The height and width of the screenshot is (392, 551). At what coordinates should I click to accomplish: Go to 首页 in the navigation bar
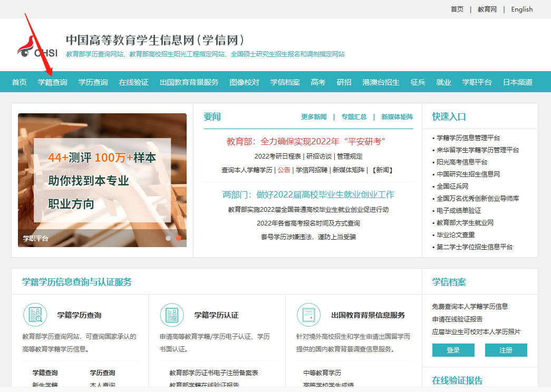[x=20, y=82]
